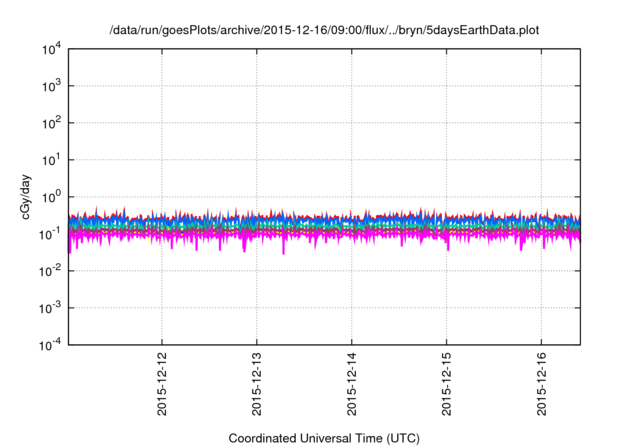Click the cGy/day y-axis label
The height and width of the screenshot is (448, 640).
click(x=26, y=197)
